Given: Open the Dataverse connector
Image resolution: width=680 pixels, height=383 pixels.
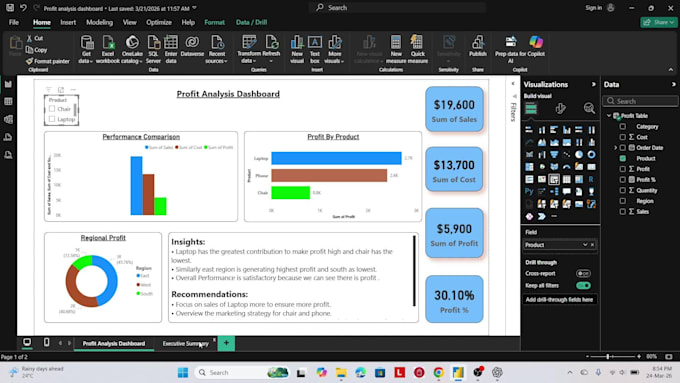Looking at the screenshot, I should (192, 46).
